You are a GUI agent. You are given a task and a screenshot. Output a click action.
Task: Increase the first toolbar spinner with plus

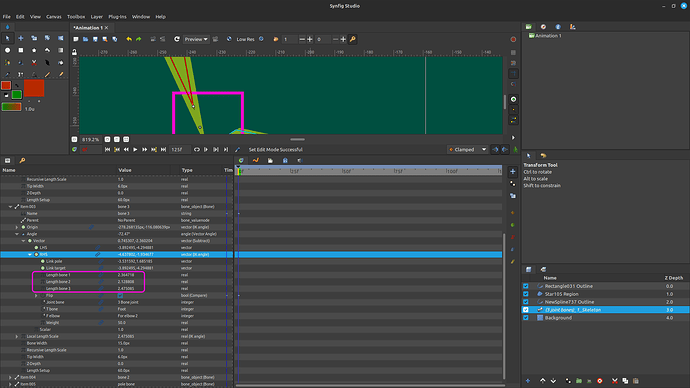[x=310, y=39]
